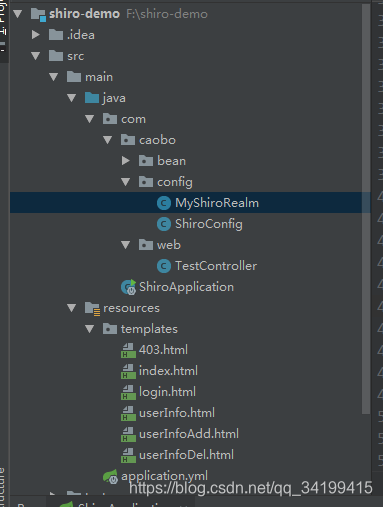Select the config package name

point(175,182)
